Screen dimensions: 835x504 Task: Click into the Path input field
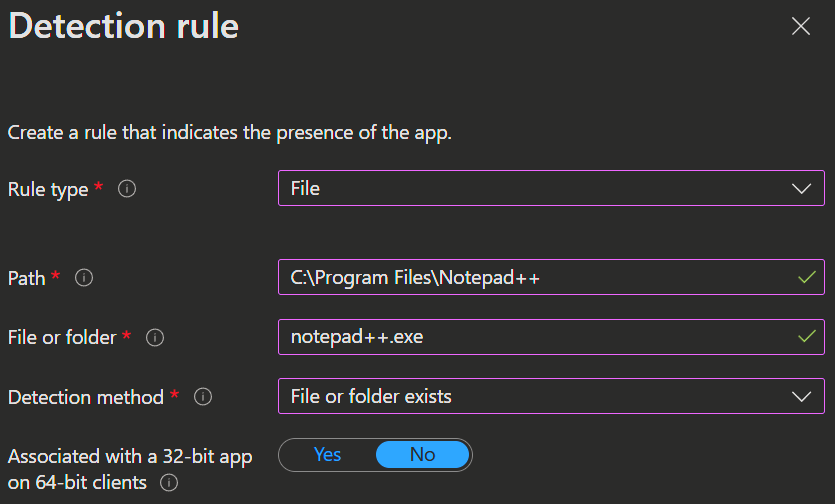[x=551, y=277]
